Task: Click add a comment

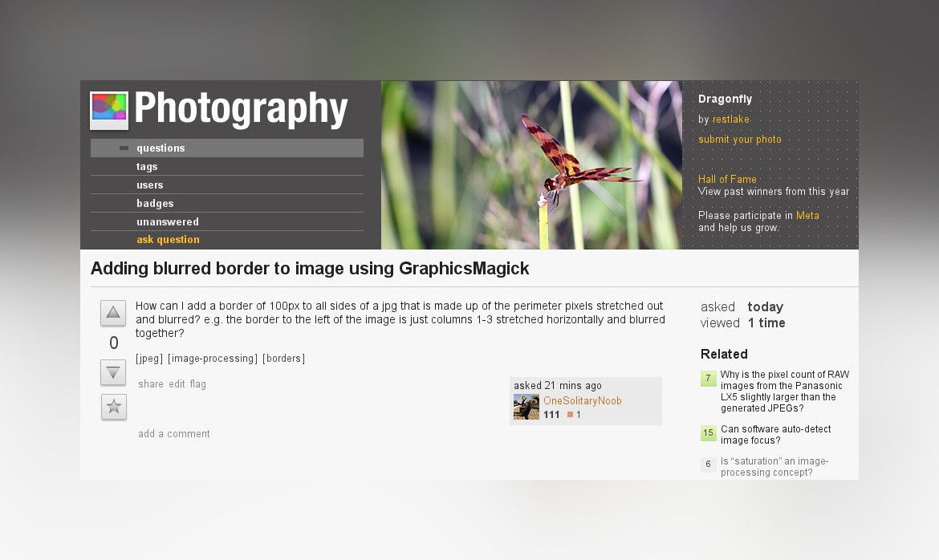Action: pyautogui.click(x=173, y=433)
